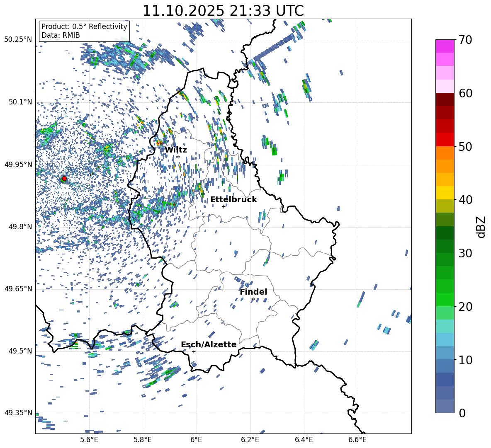Image resolution: width=491 pixels, height=448 pixels.
Task: Click the dBZ colorbar axis label
Action: [481, 227]
